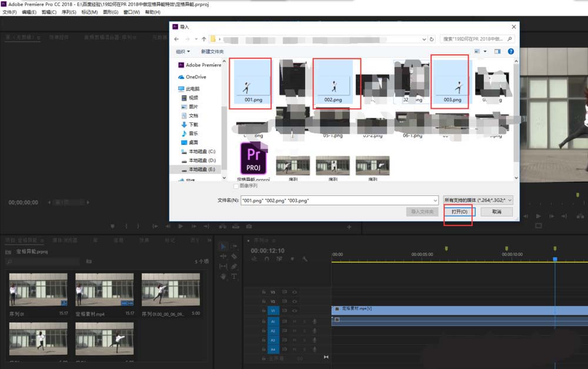The image size is (588, 369).
Task: Click the dialog's up-folder arrow
Action: click(x=203, y=39)
